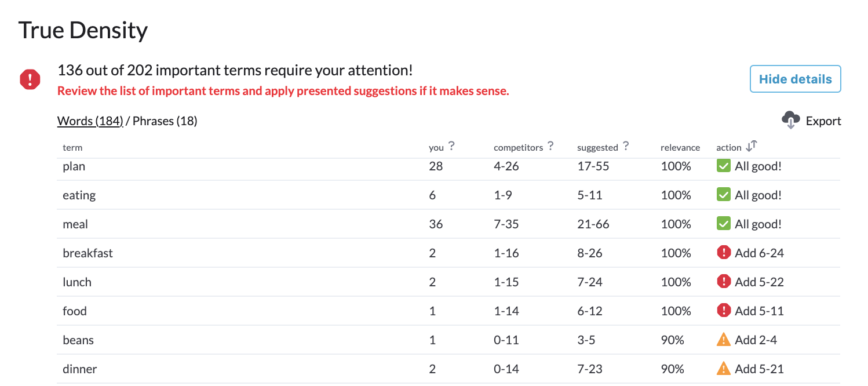Screen dimensions: 868x386
Task: Select the 'lunch' term row
Action: tap(448, 282)
